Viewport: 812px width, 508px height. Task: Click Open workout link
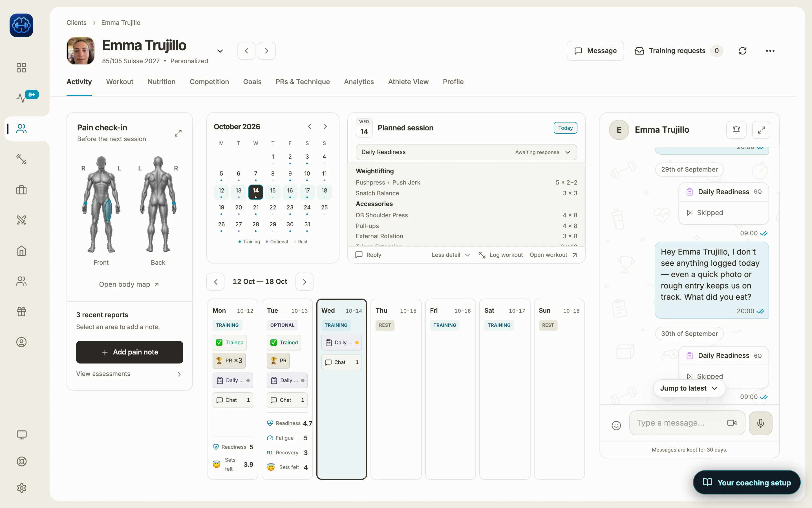pyautogui.click(x=553, y=255)
